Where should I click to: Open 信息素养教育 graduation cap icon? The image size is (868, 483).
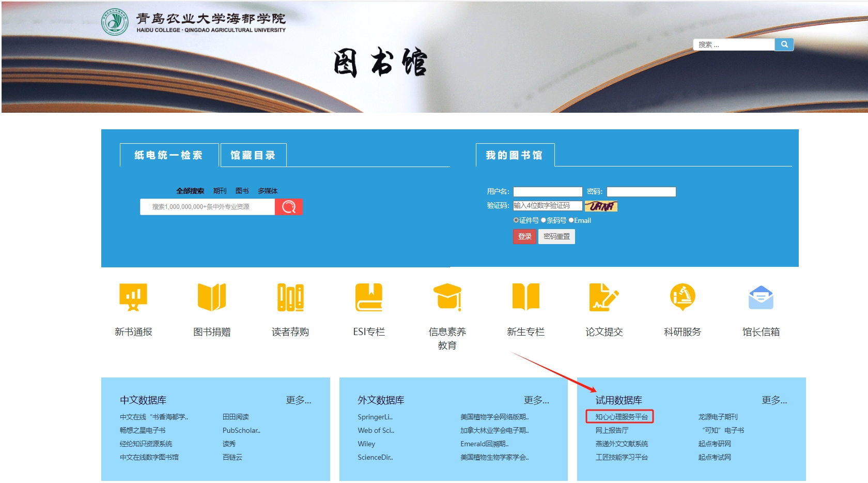(x=447, y=297)
